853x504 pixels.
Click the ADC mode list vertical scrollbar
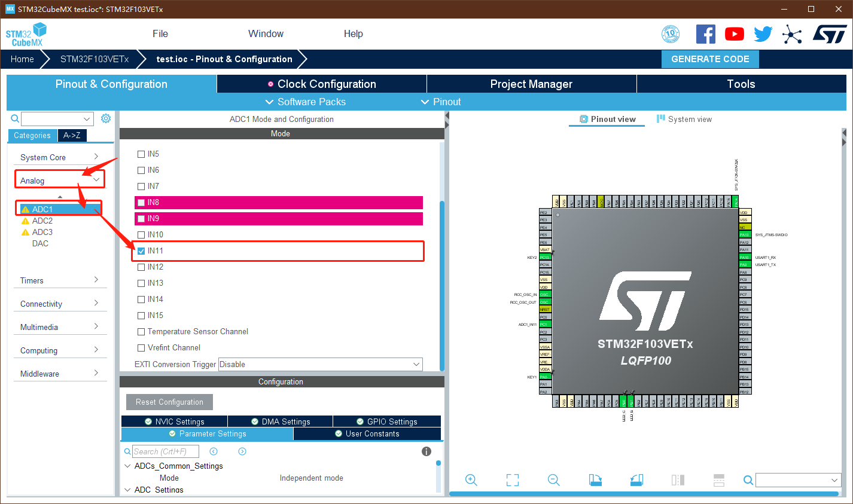click(442, 285)
